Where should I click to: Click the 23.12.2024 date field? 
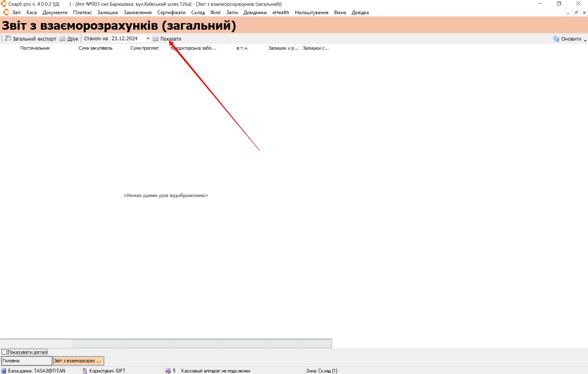coord(127,39)
